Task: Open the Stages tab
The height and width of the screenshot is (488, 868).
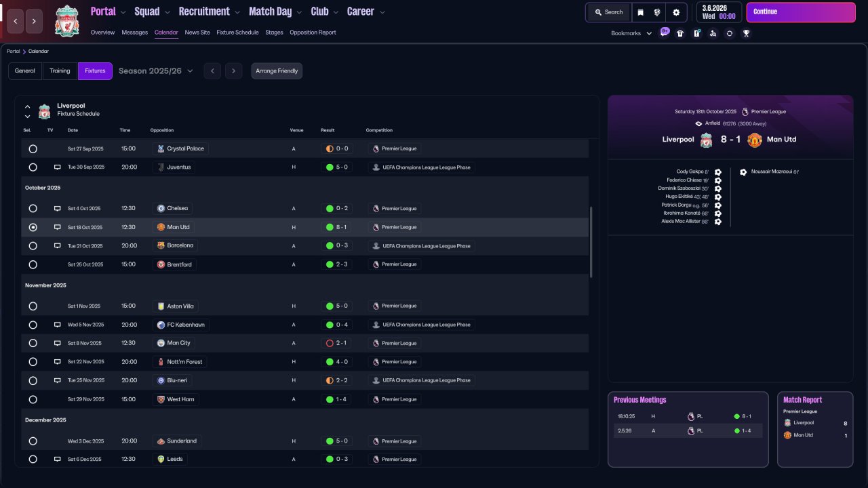Action: [274, 33]
